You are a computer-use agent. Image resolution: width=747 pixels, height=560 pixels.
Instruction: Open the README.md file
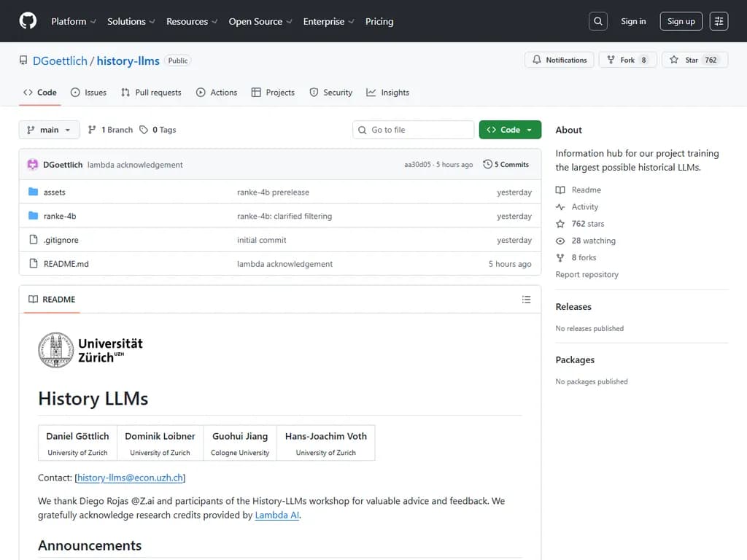click(66, 264)
